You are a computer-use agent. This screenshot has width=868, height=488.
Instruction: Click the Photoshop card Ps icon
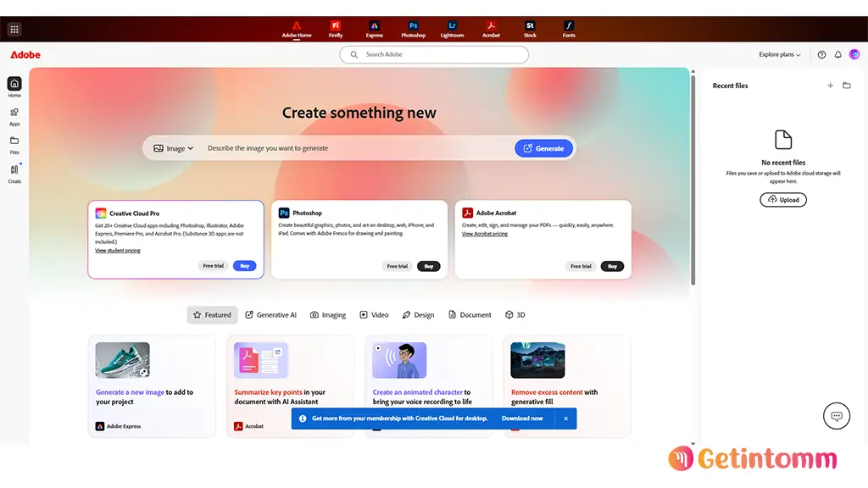pos(284,213)
